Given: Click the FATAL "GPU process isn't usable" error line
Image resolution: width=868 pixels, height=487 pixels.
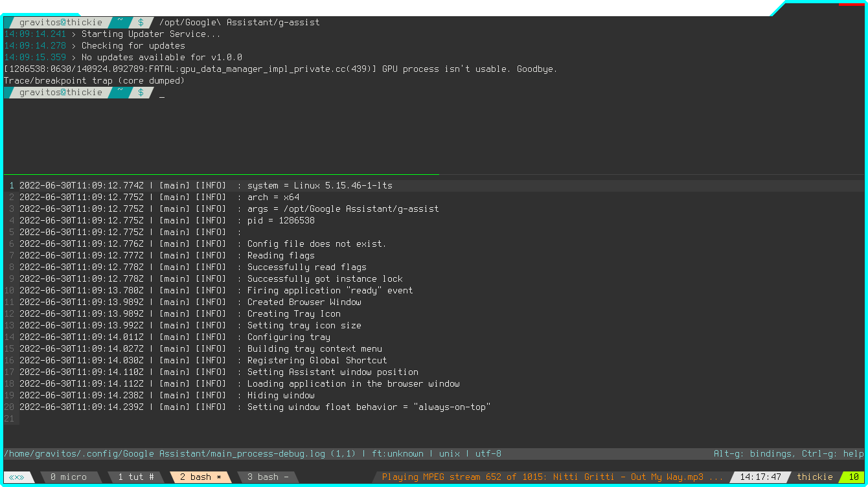Looking at the screenshot, I should click(x=280, y=69).
